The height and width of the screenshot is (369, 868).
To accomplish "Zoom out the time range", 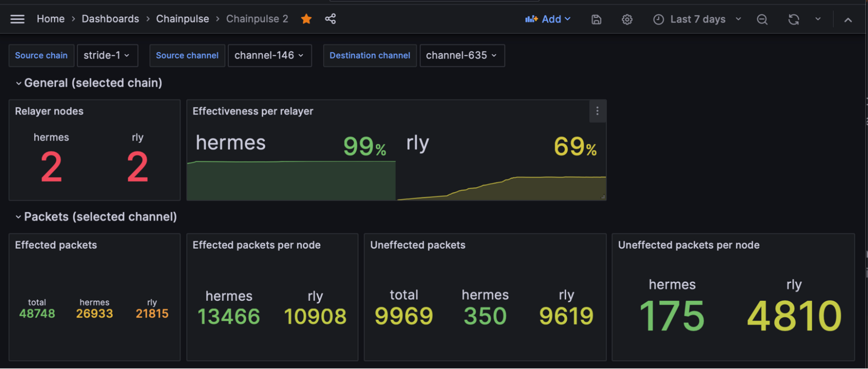I will 762,19.
